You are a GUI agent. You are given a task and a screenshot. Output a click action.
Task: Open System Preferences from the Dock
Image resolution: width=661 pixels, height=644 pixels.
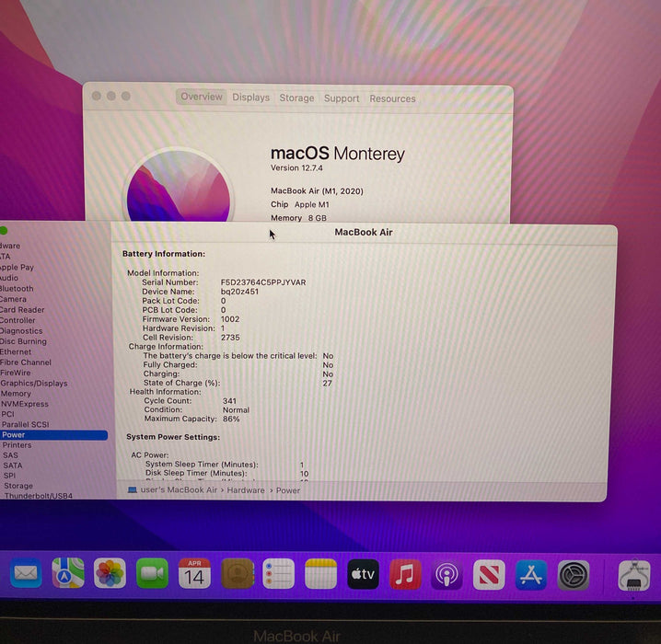574,575
